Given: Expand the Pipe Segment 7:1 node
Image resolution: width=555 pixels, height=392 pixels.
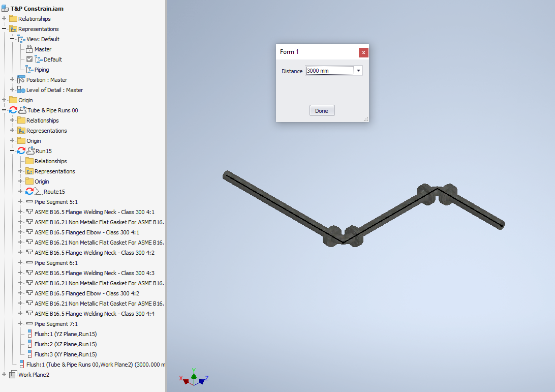Looking at the screenshot, I should (19, 324).
